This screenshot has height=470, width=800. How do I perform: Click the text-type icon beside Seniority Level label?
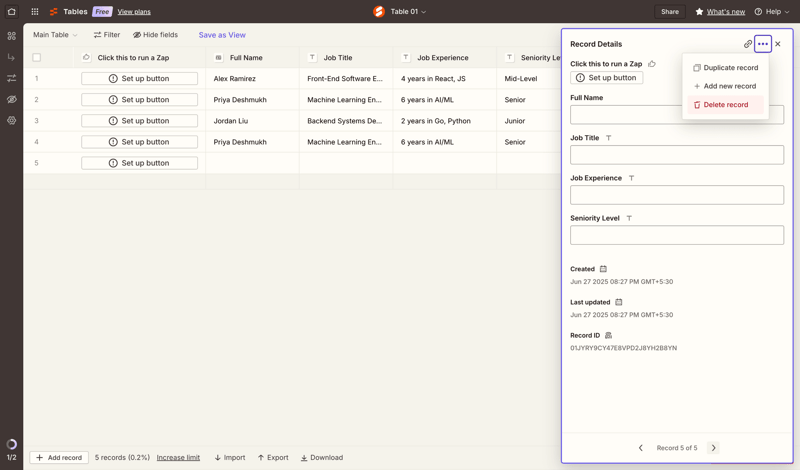click(629, 218)
